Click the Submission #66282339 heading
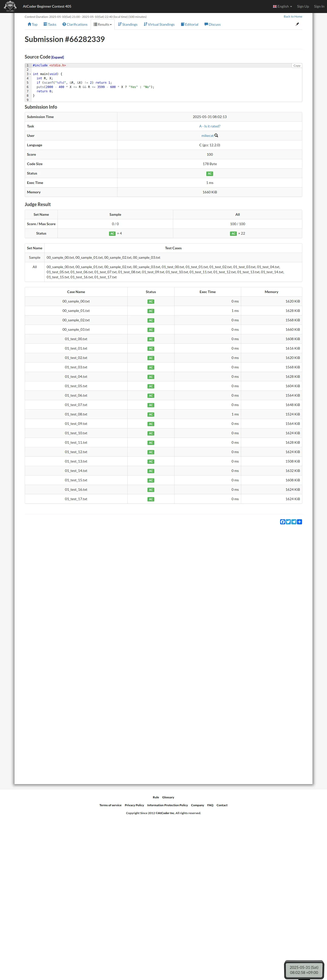 (65, 39)
